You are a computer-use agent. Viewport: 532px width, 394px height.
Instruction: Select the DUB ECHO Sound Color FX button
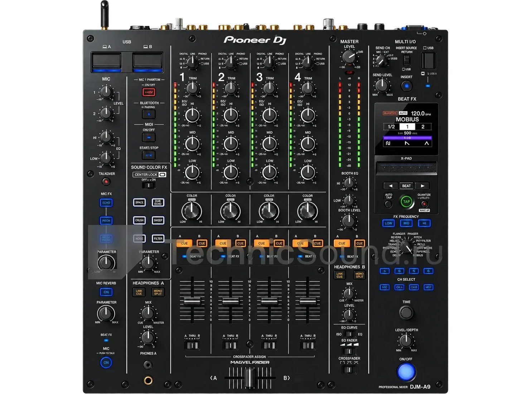158,202
